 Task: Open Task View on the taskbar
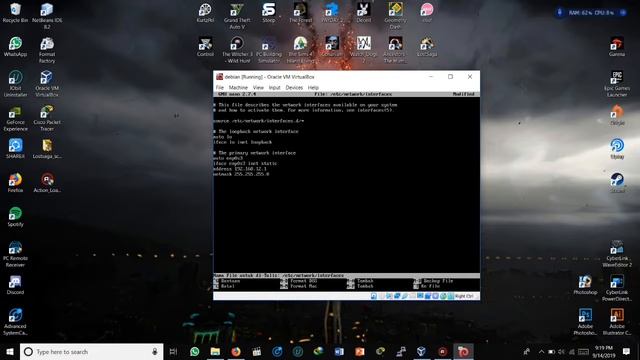173,351
